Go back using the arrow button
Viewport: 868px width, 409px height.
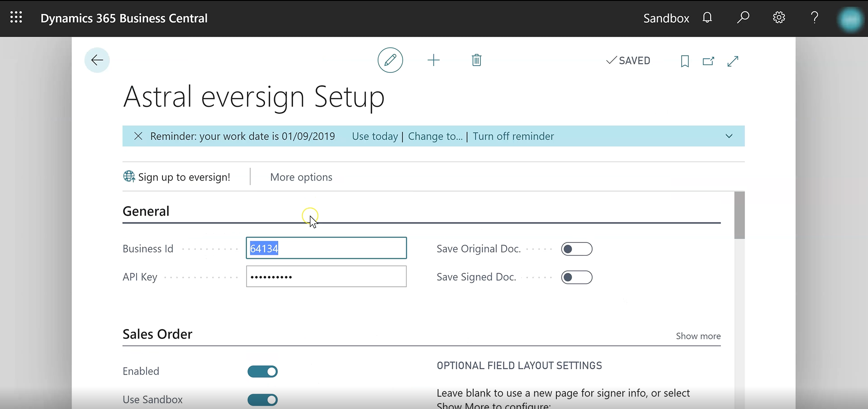point(97,60)
